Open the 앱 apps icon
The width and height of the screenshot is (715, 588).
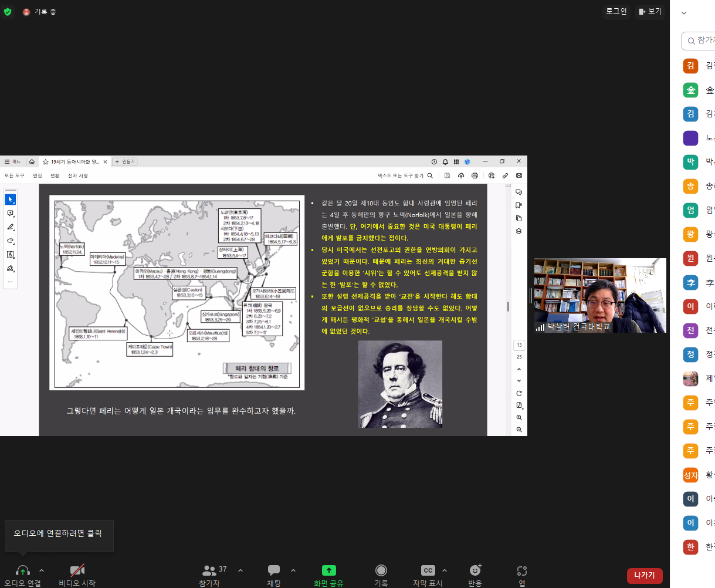coord(522,571)
